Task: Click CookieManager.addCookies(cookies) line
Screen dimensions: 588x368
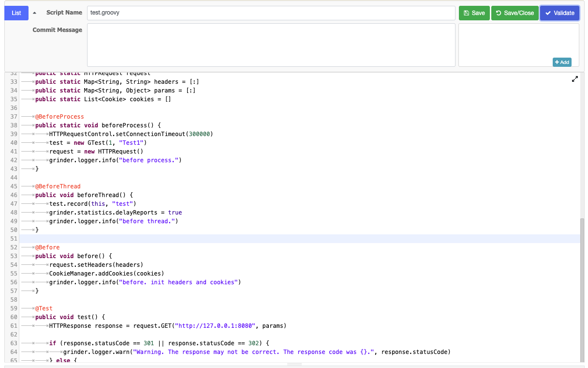Action: [x=107, y=274]
